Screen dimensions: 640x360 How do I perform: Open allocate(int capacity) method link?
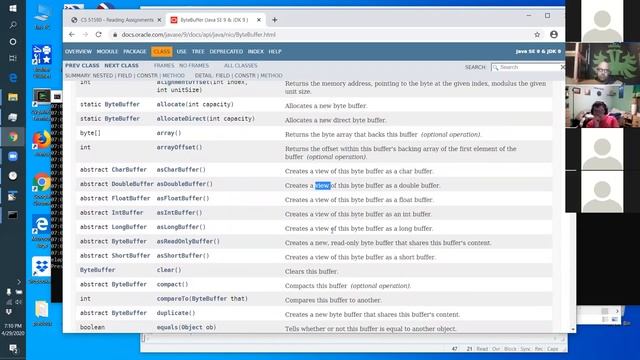tap(195, 104)
